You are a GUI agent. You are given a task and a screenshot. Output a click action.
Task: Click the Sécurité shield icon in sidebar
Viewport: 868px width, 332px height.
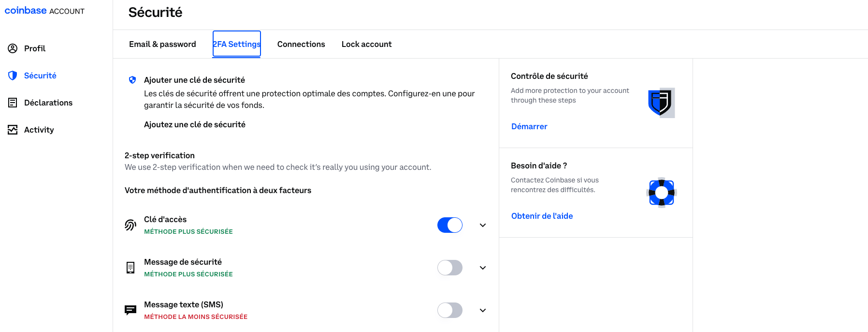pyautogui.click(x=13, y=75)
